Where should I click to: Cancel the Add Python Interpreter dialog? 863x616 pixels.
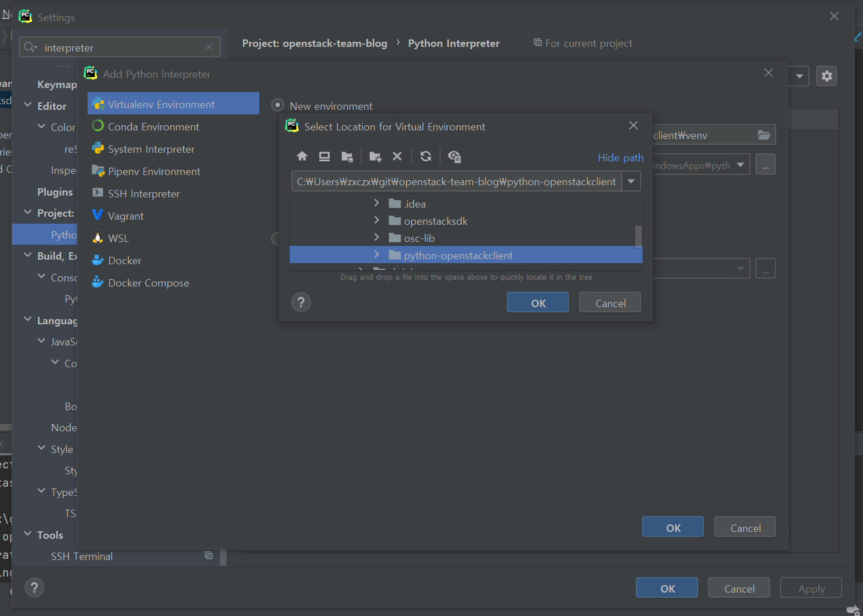pyautogui.click(x=745, y=527)
